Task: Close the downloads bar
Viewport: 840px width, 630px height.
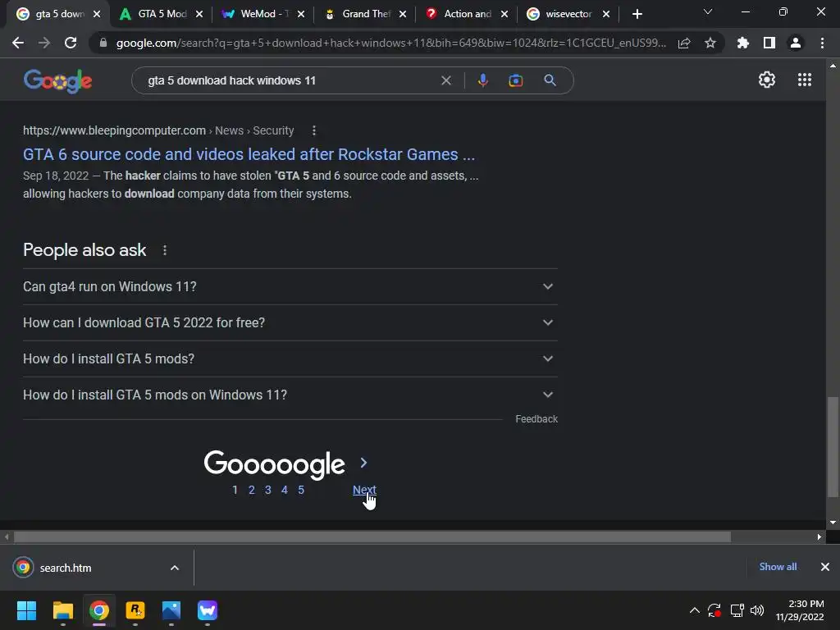Action: (x=825, y=566)
